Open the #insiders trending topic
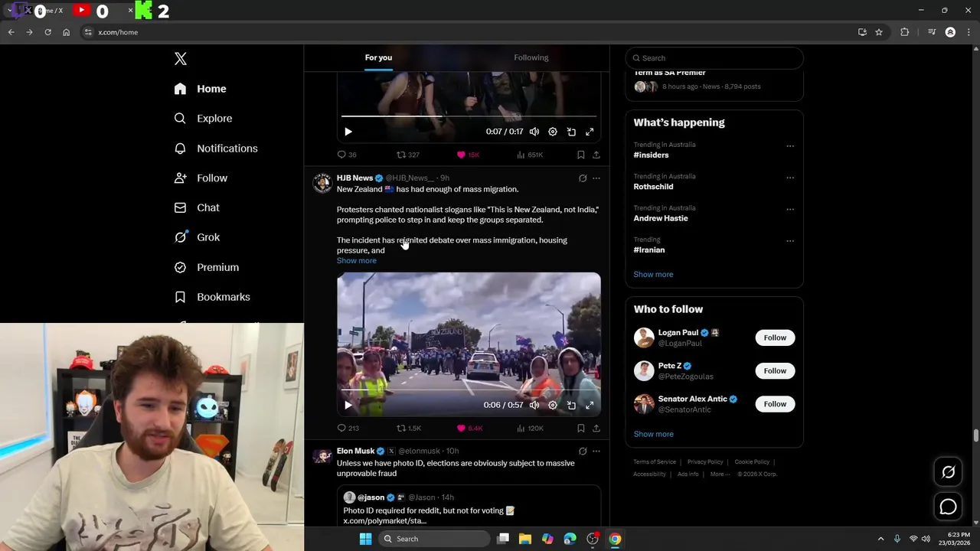Screen dimensions: 980x551 (x=651, y=155)
